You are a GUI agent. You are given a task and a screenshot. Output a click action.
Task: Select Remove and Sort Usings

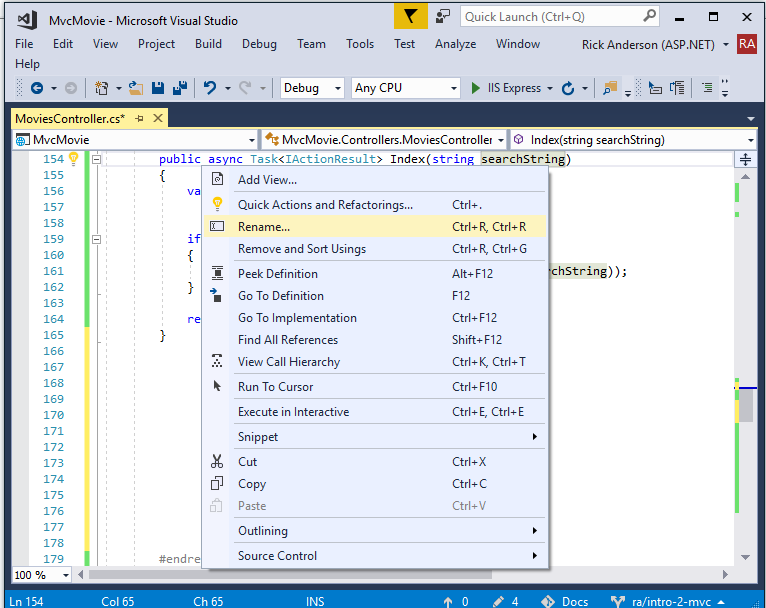pos(375,249)
